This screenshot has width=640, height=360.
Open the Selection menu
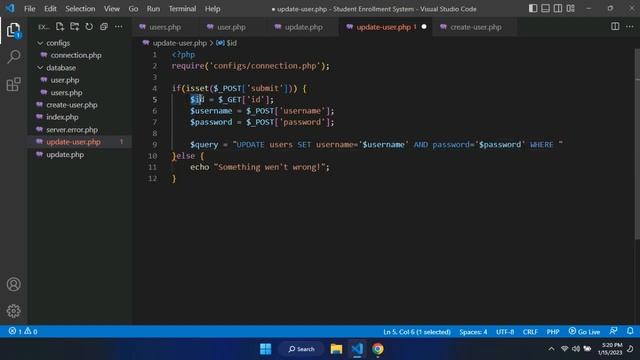[80, 9]
